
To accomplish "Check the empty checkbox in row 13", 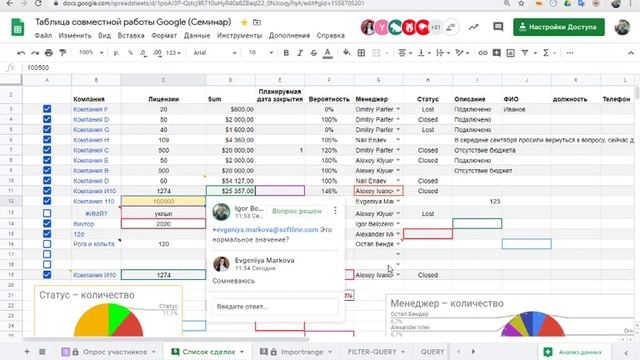I will (x=47, y=213).
